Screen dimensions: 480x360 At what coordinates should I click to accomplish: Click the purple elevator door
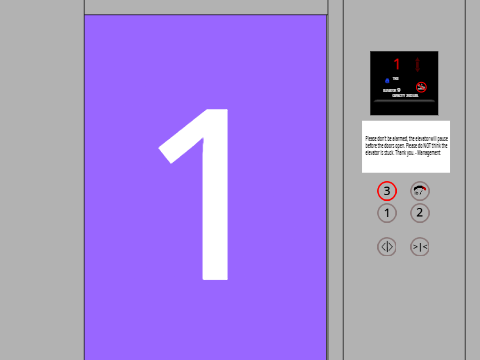pos(205,187)
